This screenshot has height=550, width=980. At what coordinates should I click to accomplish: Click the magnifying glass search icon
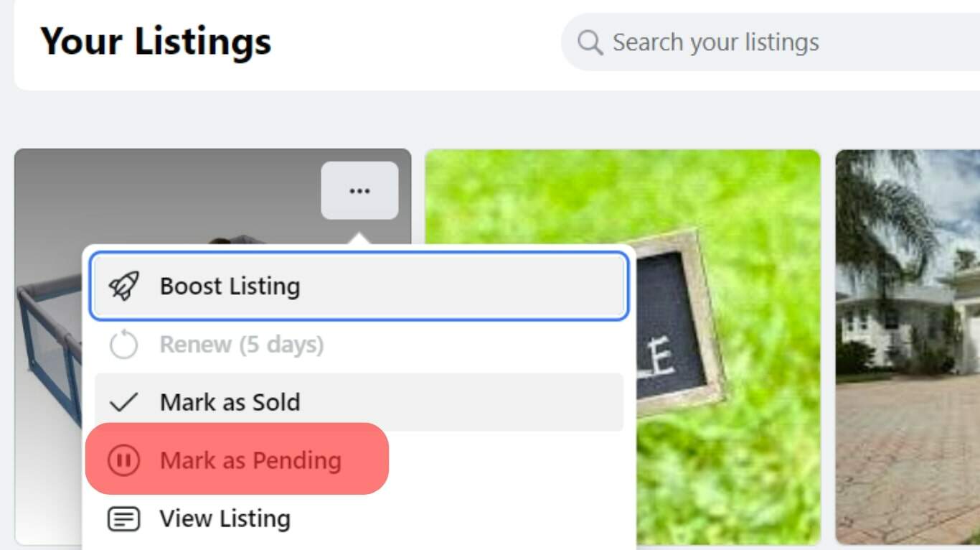pos(590,42)
